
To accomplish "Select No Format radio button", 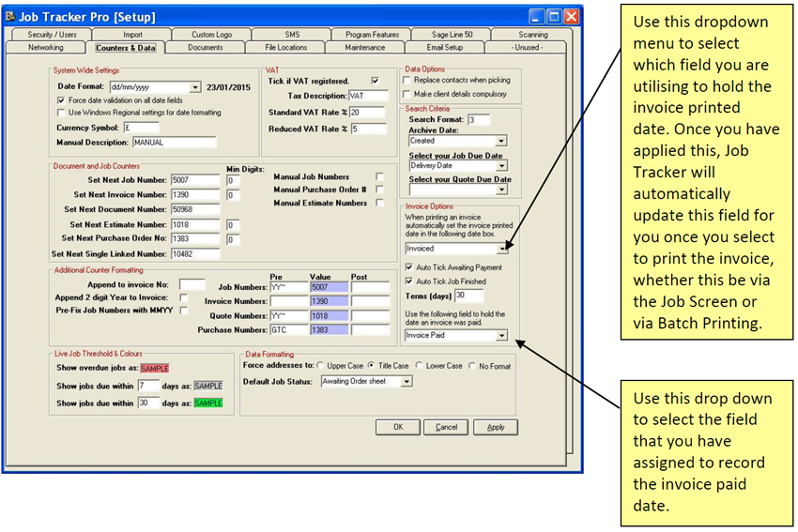I will (x=472, y=366).
